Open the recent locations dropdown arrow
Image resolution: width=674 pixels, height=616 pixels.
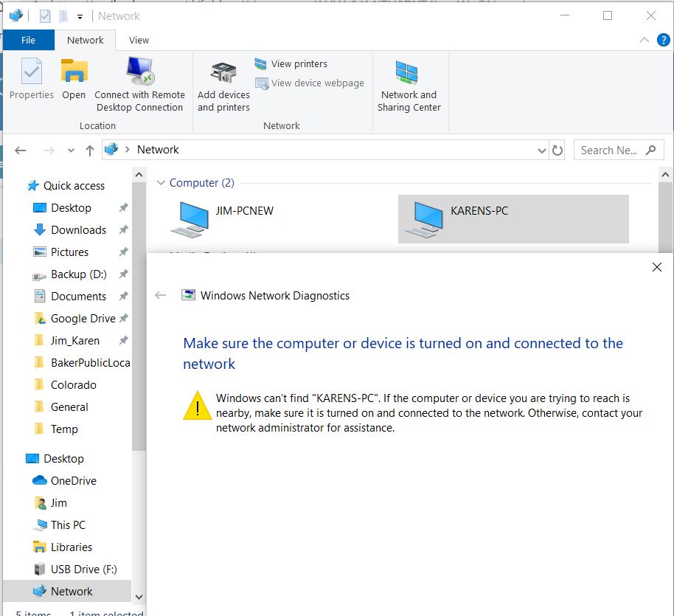click(71, 150)
